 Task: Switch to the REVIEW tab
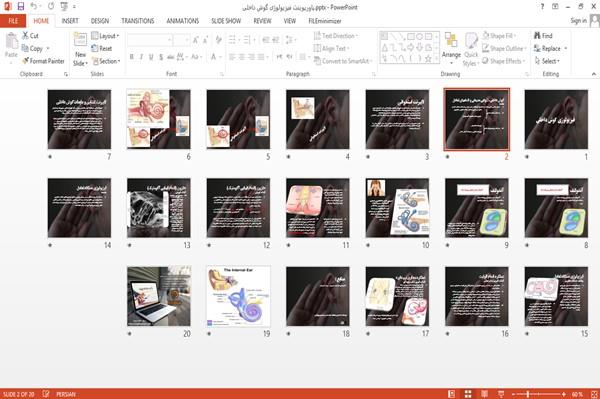tap(262, 21)
